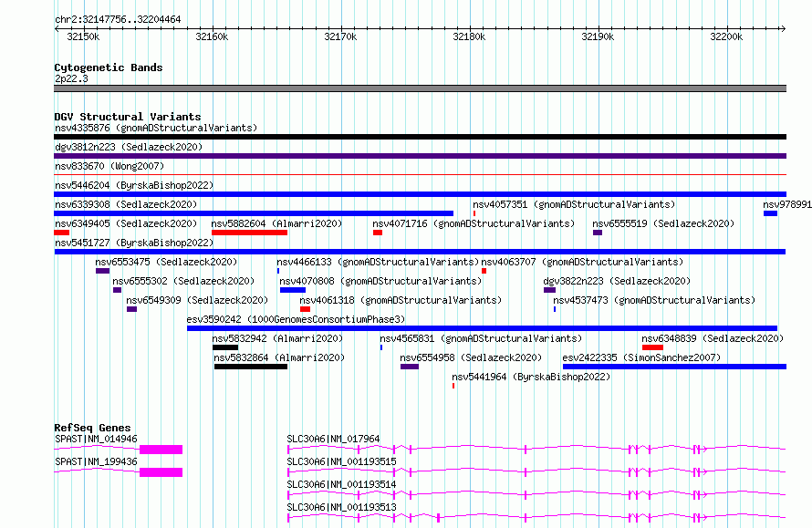Select the SLC30A6 NM_001193514 transcript label
The height and width of the screenshot is (528, 812).
(x=342, y=484)
